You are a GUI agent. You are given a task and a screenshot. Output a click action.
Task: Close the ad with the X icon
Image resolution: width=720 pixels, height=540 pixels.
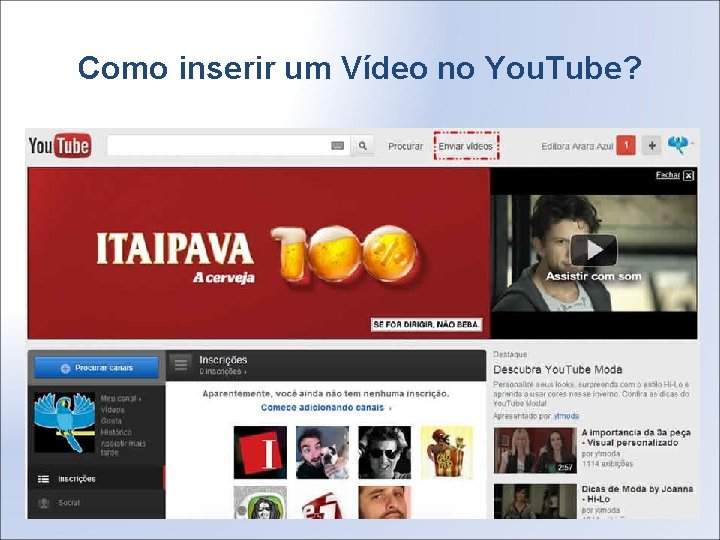click(x=688, y=175)
